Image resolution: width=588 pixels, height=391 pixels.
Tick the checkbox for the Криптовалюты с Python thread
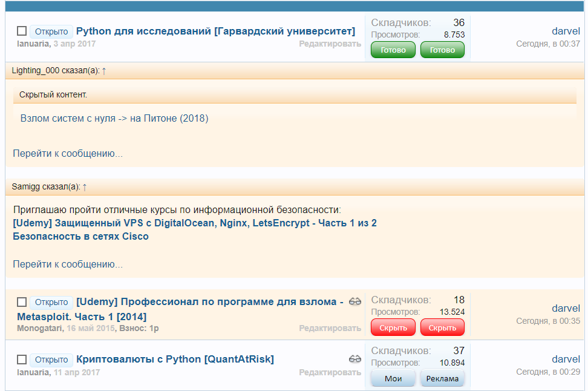click(22, 360)
